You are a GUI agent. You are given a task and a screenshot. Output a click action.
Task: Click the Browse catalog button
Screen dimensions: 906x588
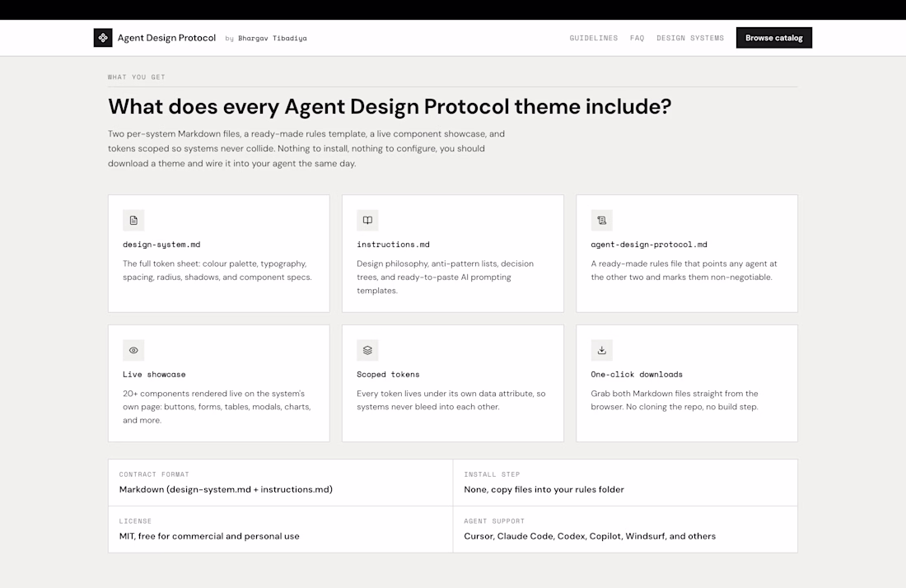[773, 38]
